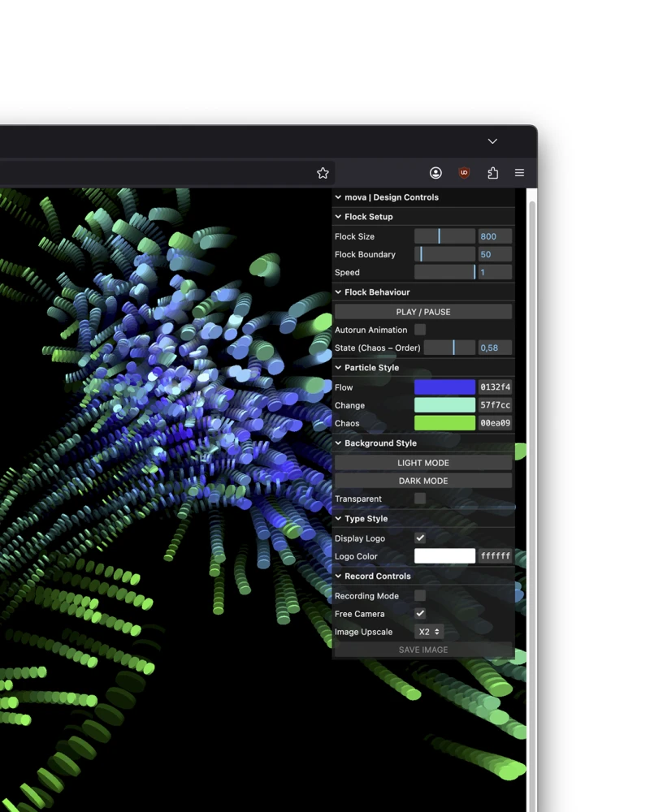Click the uBlock Origin shield icon
The height and width of the screenshot is (812, 650).
[464, 173]
